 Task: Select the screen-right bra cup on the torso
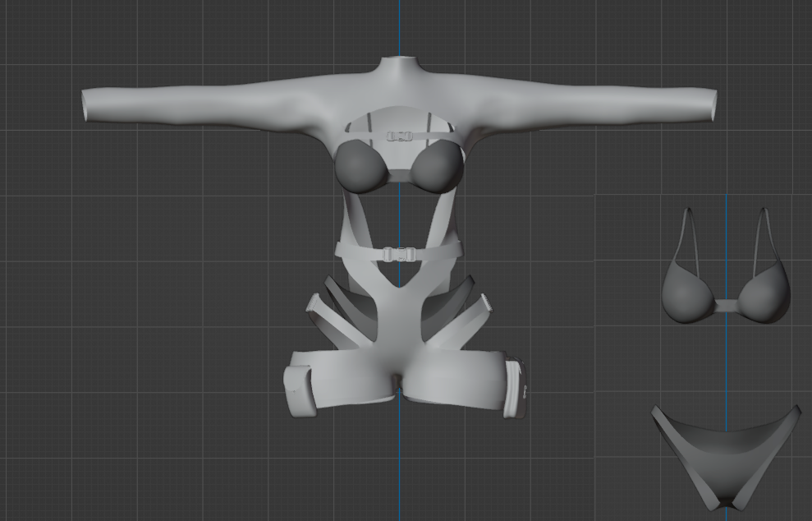coord(438,165)
